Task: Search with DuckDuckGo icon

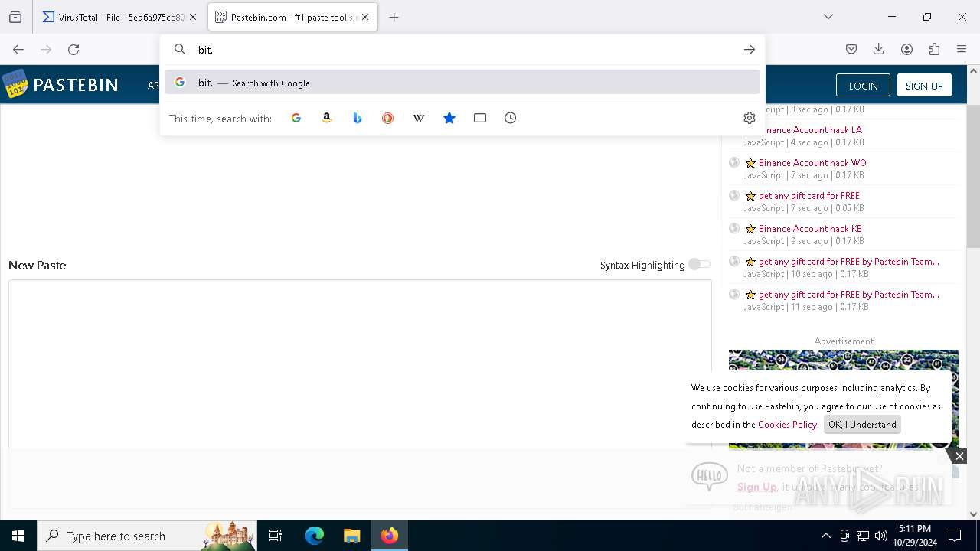Action: pyautogui.click(x=388, y=118)
